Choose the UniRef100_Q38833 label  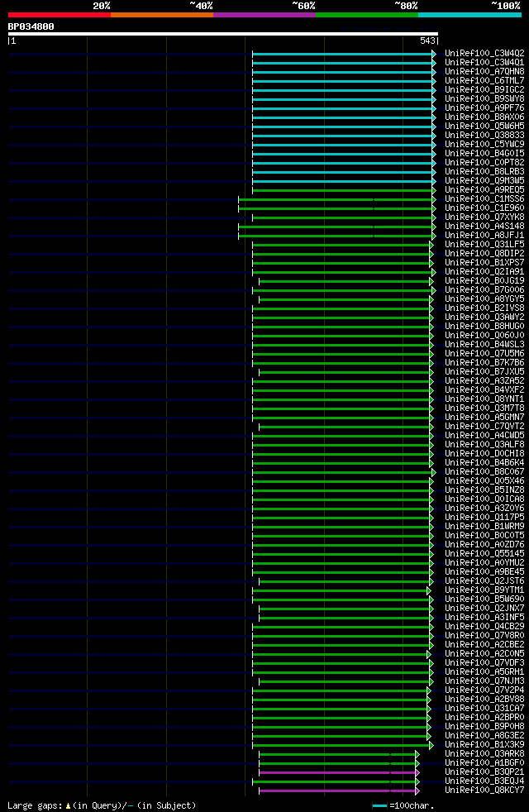484,135
